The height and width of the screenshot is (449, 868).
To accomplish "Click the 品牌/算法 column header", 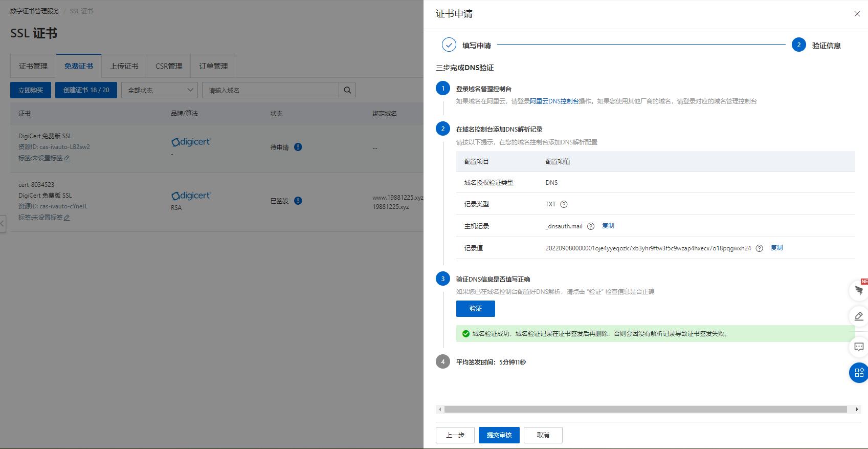I will coord(184,114).
